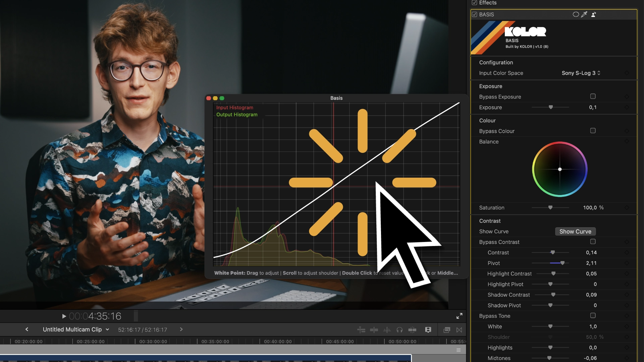
Task: Toggle snapping in the timeline toolbar
Action: coord(412,330)
